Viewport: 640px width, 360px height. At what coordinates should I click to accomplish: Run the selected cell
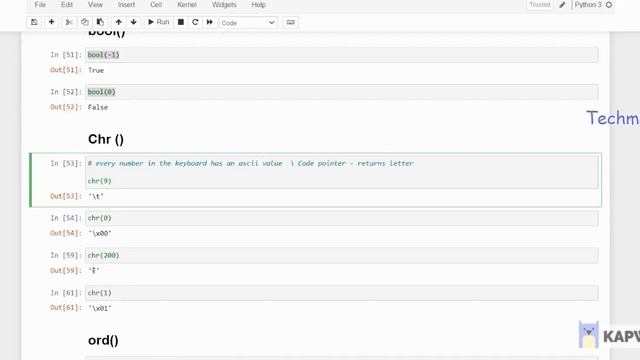point(158,22)
